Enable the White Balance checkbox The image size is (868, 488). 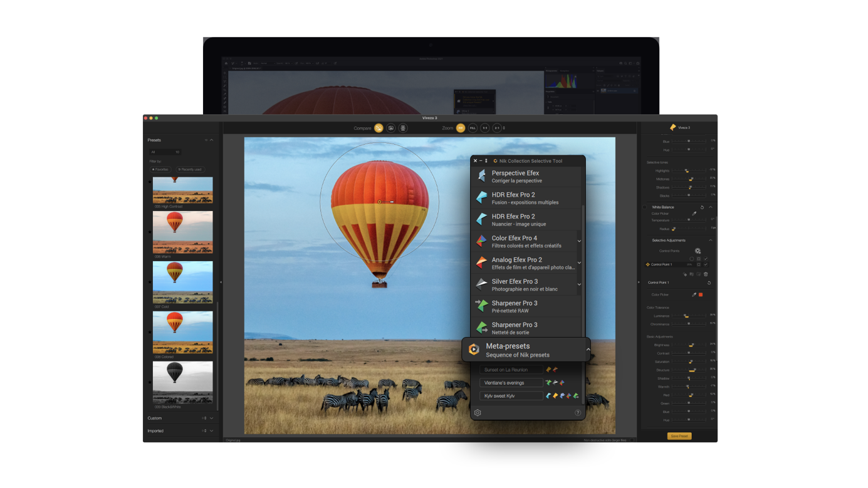pyautogui.click(x=644, y=207)
